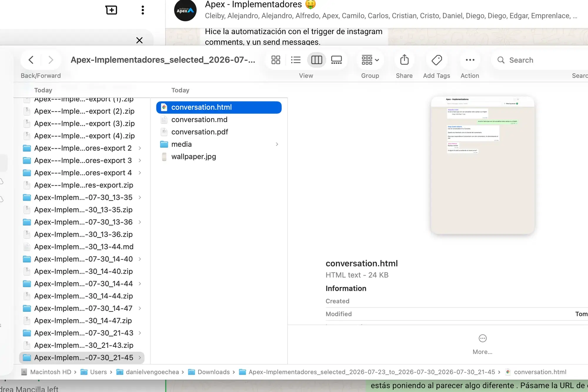Open WhatsApp three-dot menu
Viewport: 588px width, 392px height.
point(143,10)
